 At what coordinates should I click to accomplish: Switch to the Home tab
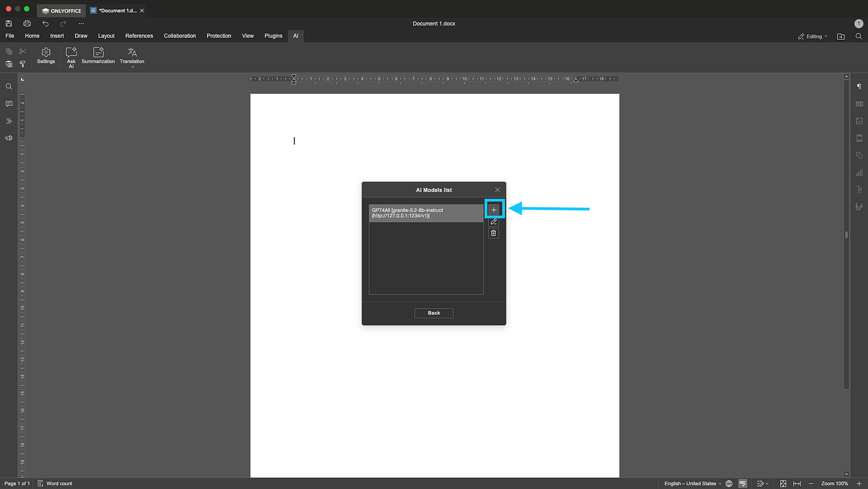point(32,36)
